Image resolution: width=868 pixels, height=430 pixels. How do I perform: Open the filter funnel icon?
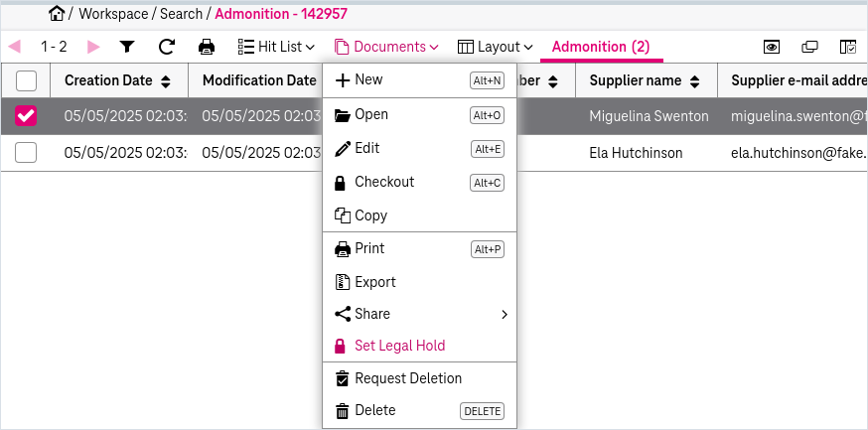point(127,47)
